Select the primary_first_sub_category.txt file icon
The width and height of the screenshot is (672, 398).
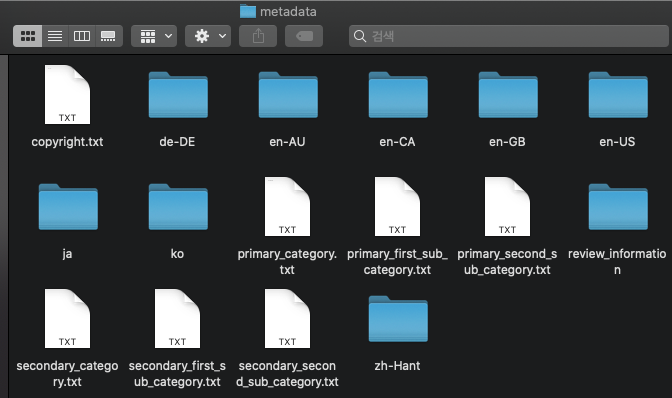397,206
